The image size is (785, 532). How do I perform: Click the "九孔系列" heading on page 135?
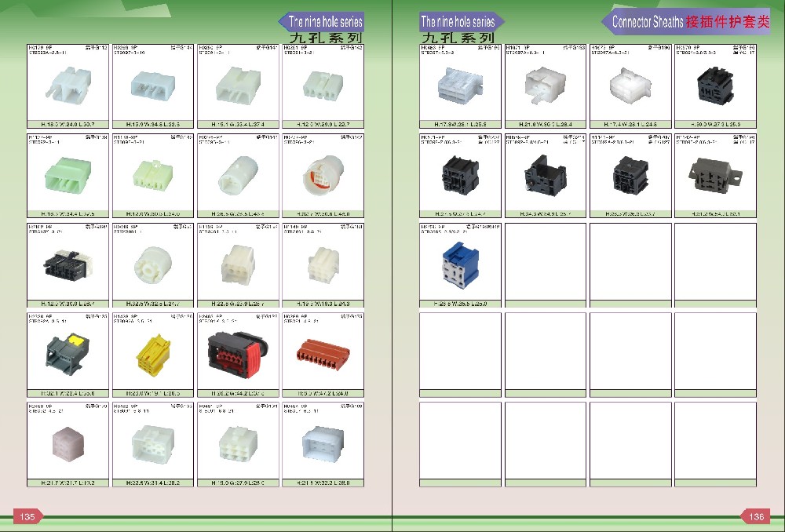326,38
